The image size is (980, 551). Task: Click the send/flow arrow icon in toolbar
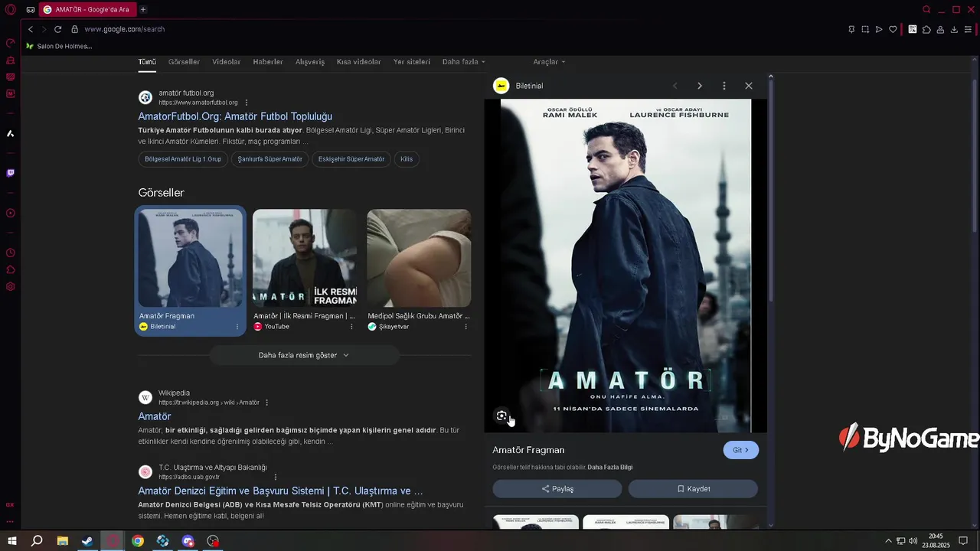879,29
